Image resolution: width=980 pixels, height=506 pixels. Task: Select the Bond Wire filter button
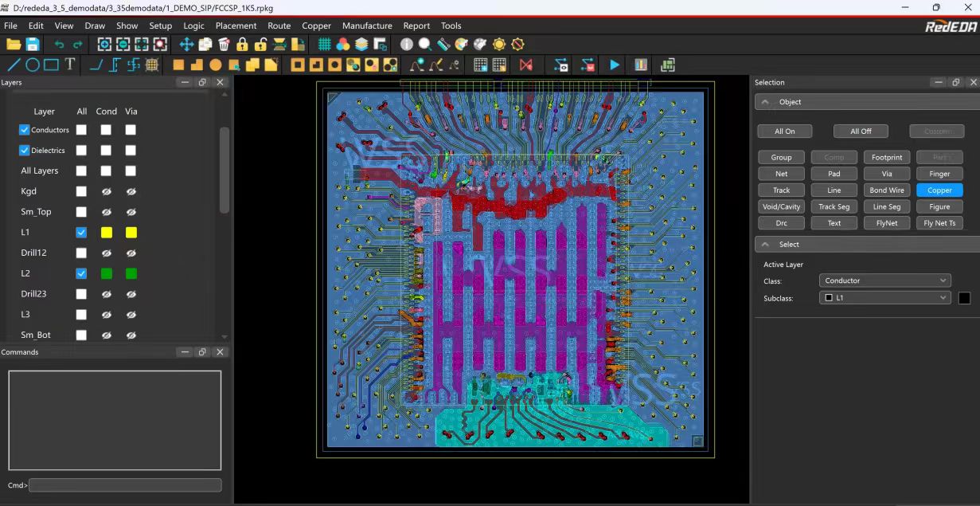pos(886,190)
